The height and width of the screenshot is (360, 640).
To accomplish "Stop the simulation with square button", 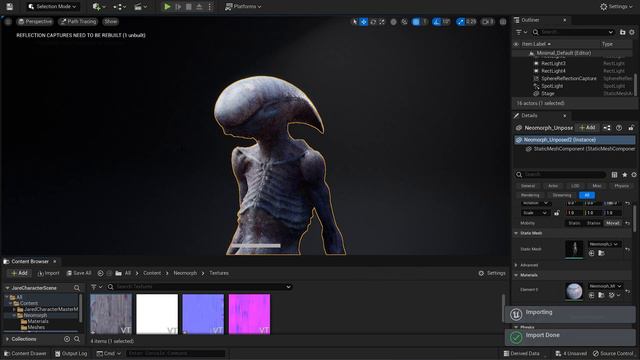I will point(189,7).
